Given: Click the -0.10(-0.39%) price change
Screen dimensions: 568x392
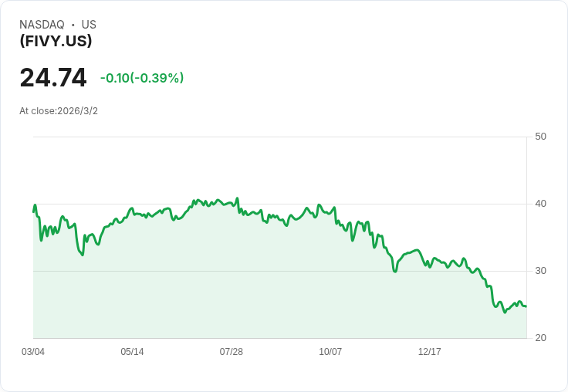Looking at the screenshot, I should 142,78.
